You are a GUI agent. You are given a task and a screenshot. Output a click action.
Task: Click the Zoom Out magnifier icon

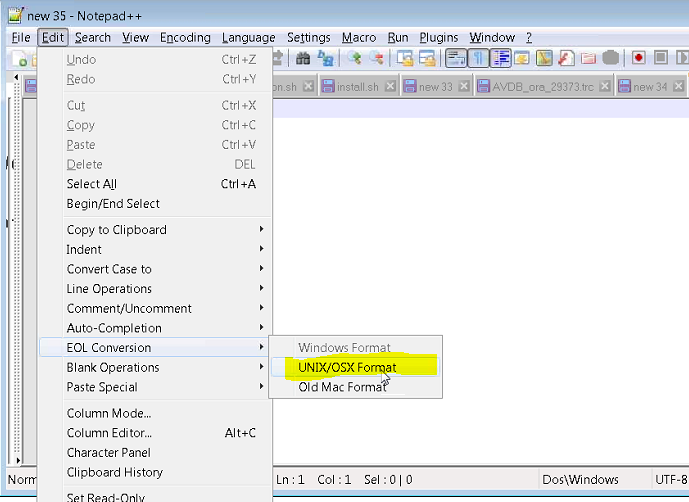(x=376, y=60)
